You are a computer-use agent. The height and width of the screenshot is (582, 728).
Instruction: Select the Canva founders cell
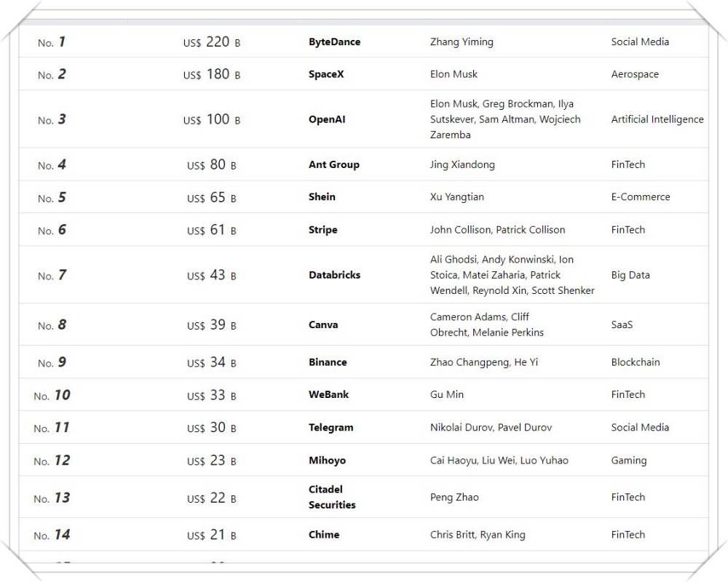486,324
